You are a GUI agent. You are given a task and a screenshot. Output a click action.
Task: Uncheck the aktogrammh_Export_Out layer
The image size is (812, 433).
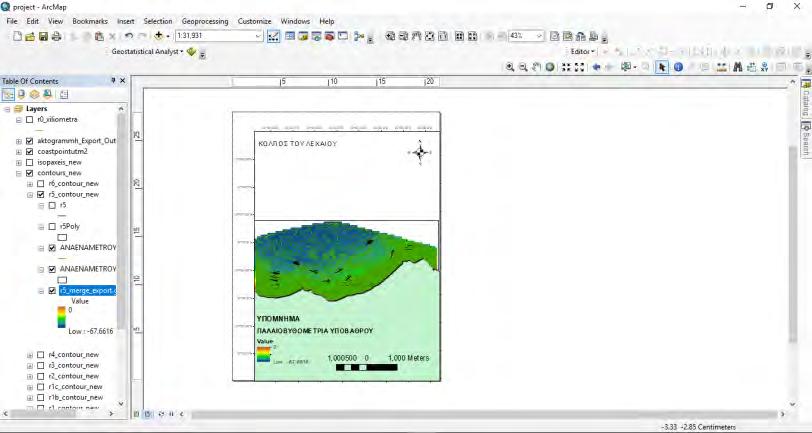[30, 141]
